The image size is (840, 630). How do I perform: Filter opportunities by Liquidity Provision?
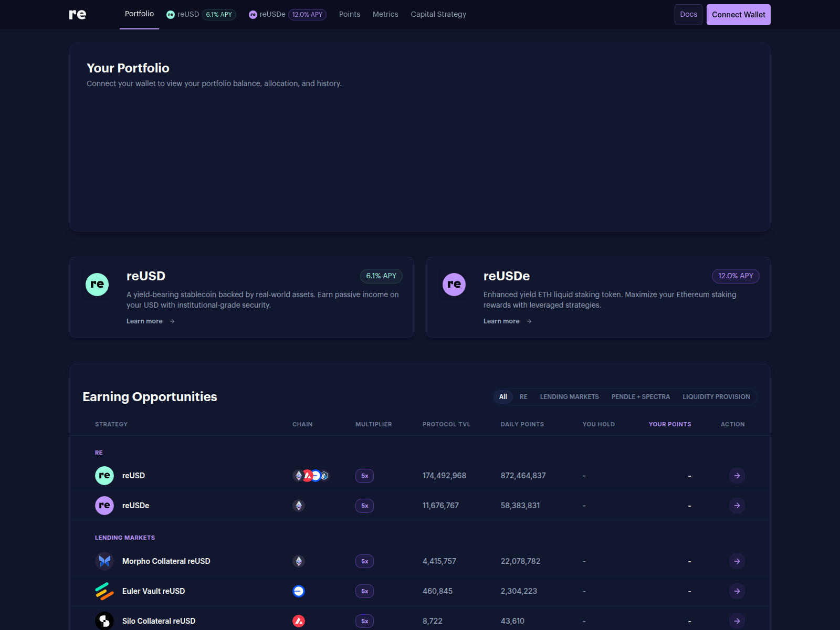[x=716, y=397]
